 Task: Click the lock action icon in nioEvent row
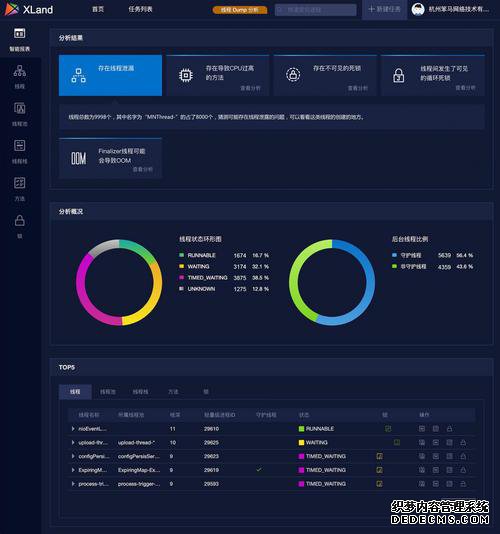tap(449, 429)
